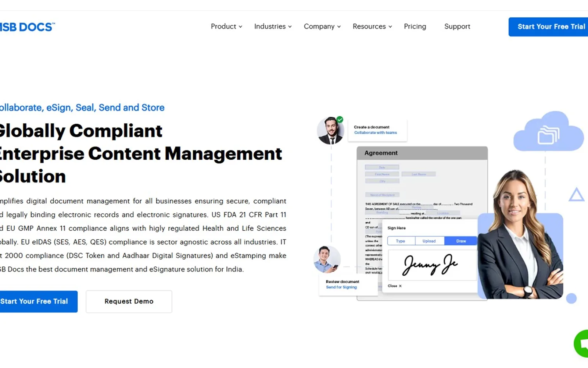Click the 'eSign, Seal, Send and Store' tagline
The width and height of the screenshot is (588, 368).
click(105, 107)
